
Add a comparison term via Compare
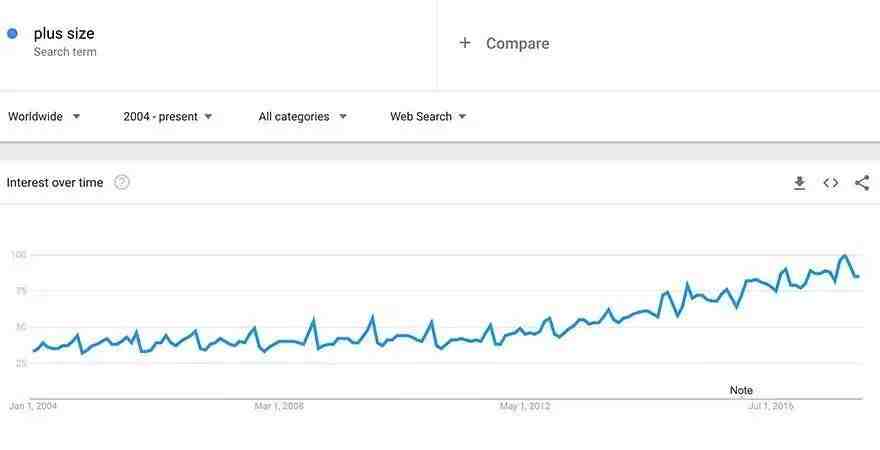point(517,43)
